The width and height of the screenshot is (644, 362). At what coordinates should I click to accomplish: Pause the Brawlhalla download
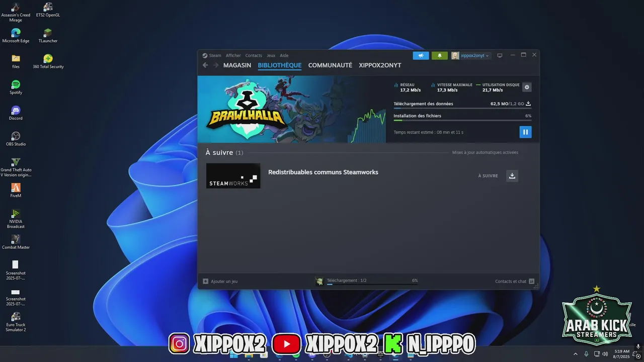click(525, 132)
